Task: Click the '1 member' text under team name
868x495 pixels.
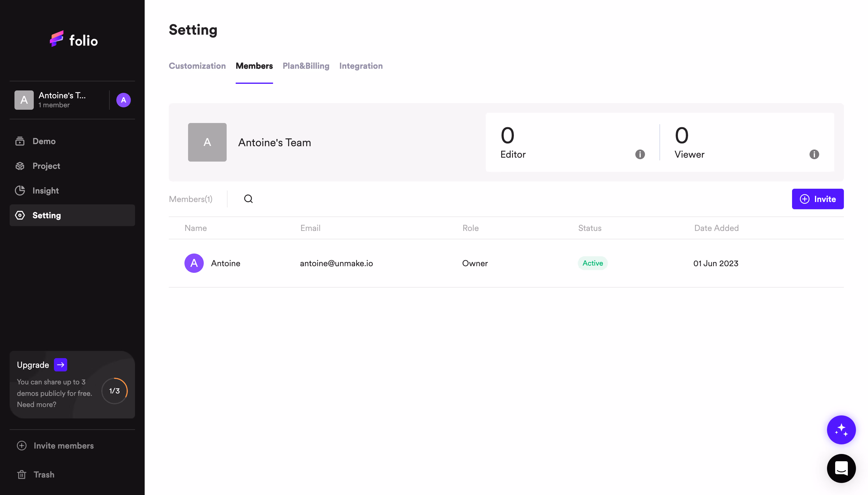Action: point(54,105)
